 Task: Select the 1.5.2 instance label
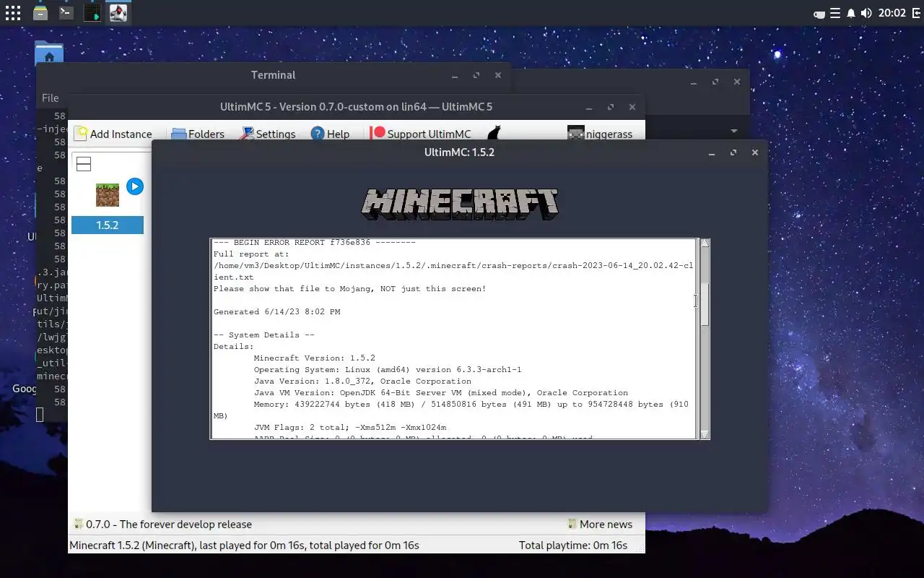pyautogui.click(x=108, y=225)
